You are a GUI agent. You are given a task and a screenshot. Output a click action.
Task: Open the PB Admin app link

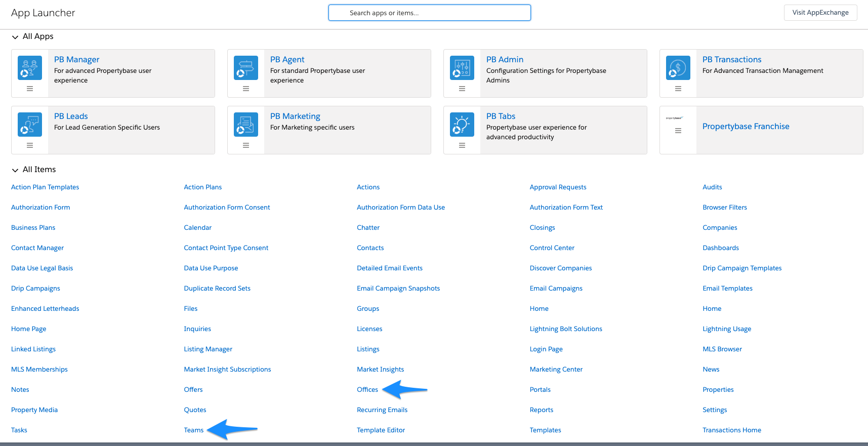click(x=505, y=59)
